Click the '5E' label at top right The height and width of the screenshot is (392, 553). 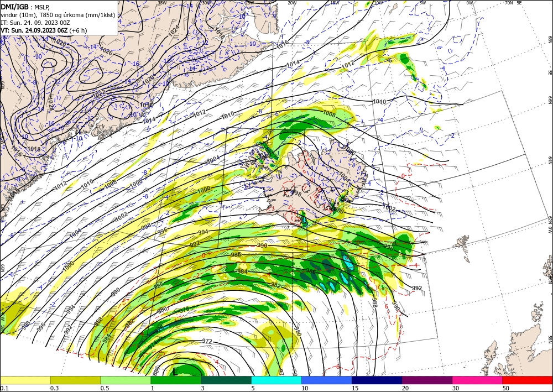[519, 3]
